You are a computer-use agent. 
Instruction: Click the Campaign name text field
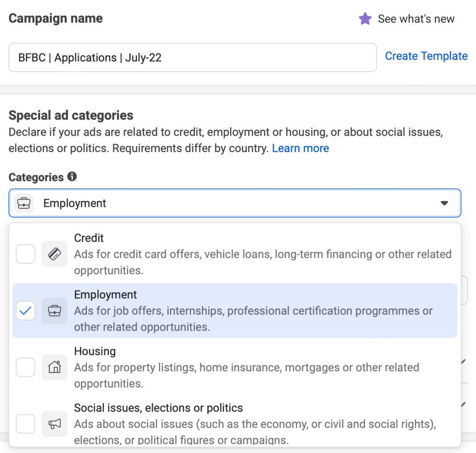pos(192,58)
